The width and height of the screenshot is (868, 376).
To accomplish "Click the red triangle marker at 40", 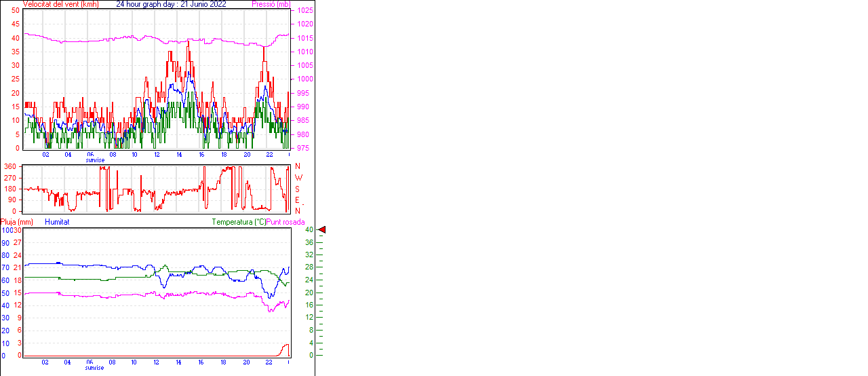I will 322,230.
